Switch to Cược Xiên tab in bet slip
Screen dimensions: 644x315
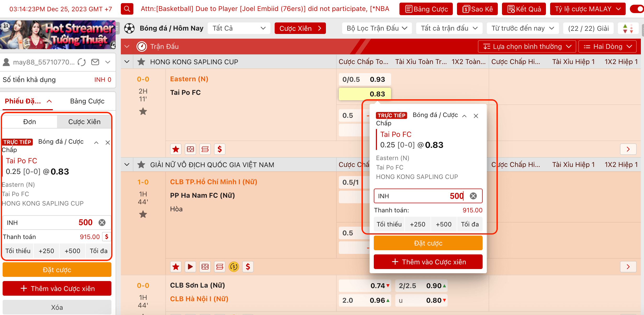point(84,122)
